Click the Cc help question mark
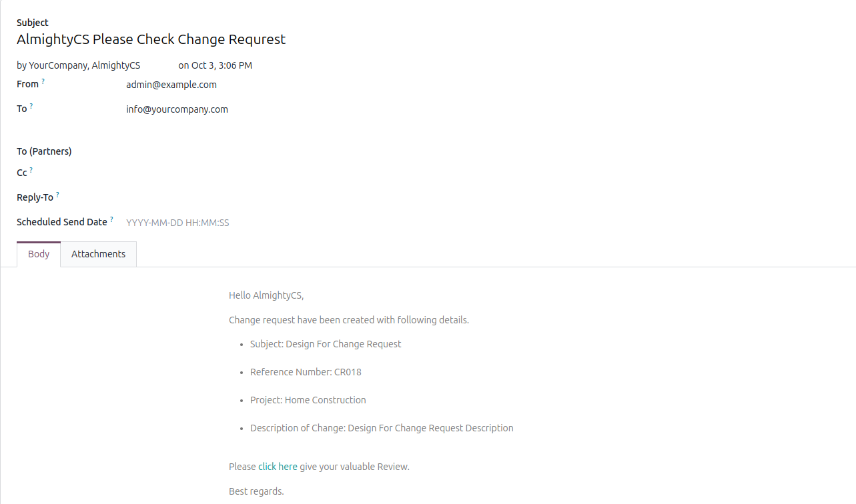This screenshot has width=856, height=504. tap(31, 170)
